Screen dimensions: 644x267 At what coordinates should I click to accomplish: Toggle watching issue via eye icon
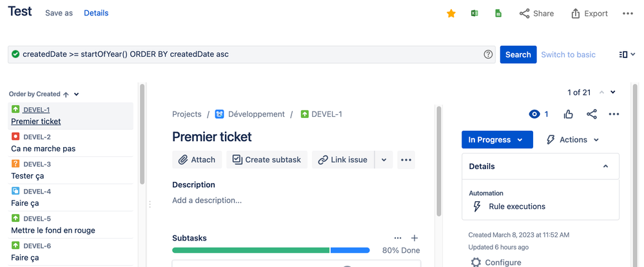pyautogui.click(x=534, y=114)
